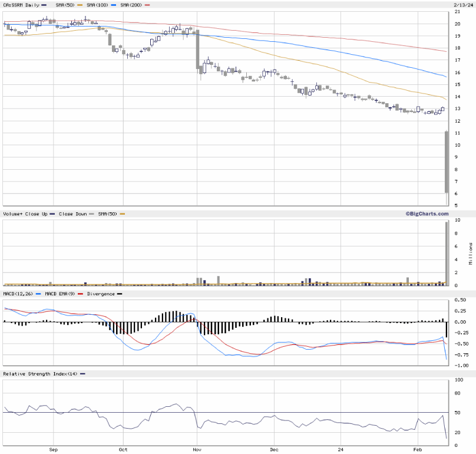Click the CA:SSRM Daily ticker label
The width and height of the screenshot is (476, 454).
21,5
